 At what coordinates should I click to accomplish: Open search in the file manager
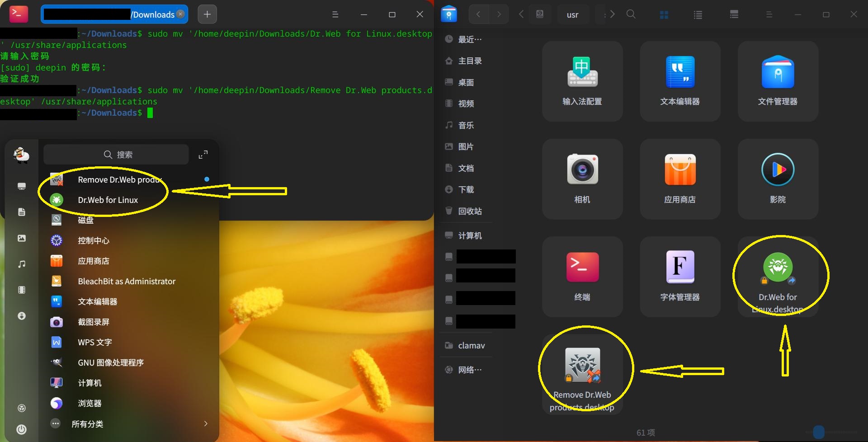631,14
